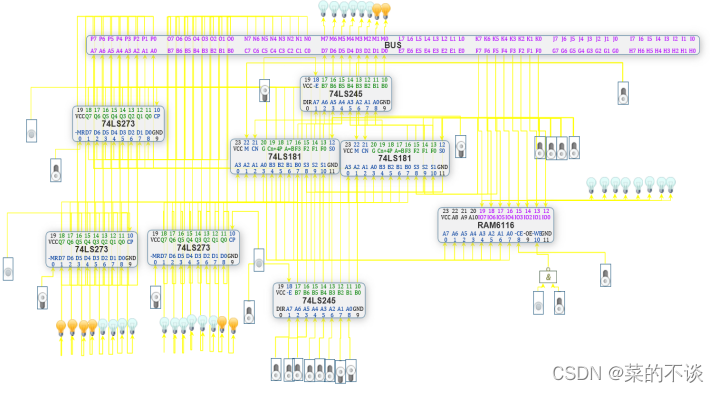Viewport: 719px width, 393px height.
Task: Toggle leftmost of four switches above RAM6116
Action: [540, 148]
